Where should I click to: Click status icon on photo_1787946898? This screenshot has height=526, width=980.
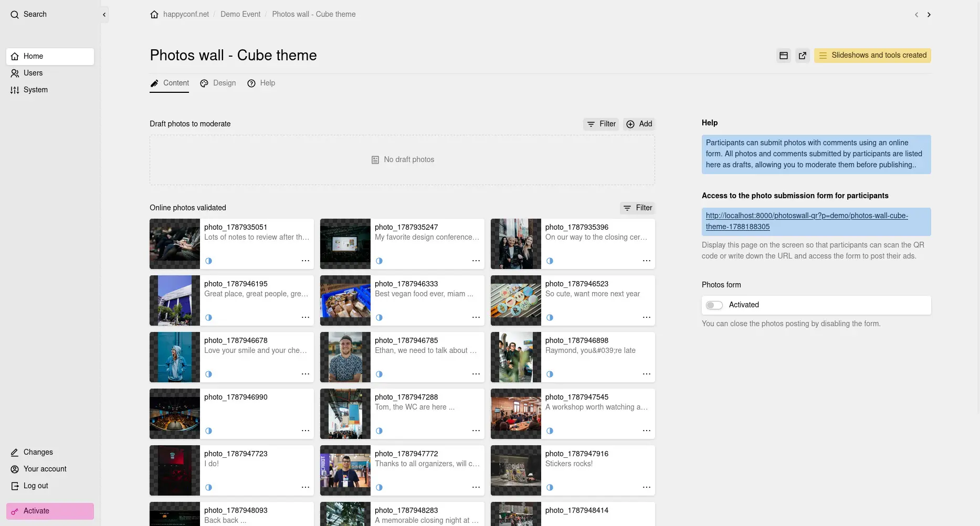550,374
